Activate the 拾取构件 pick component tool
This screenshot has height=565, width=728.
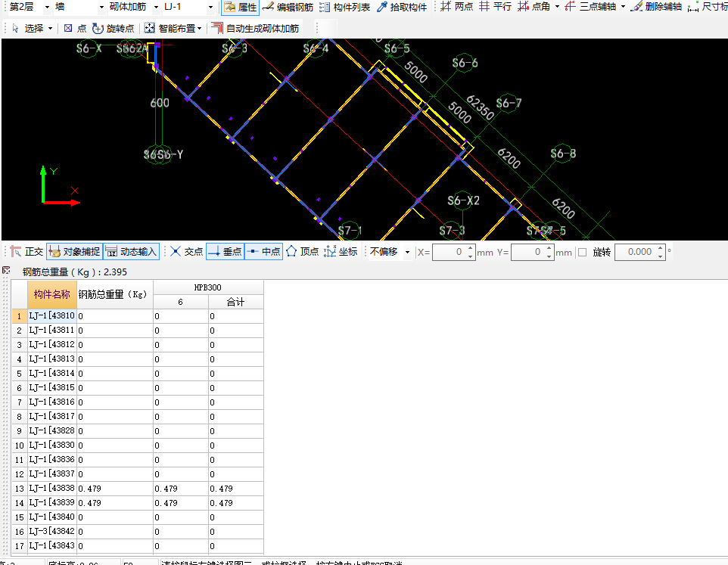(402, 7)
